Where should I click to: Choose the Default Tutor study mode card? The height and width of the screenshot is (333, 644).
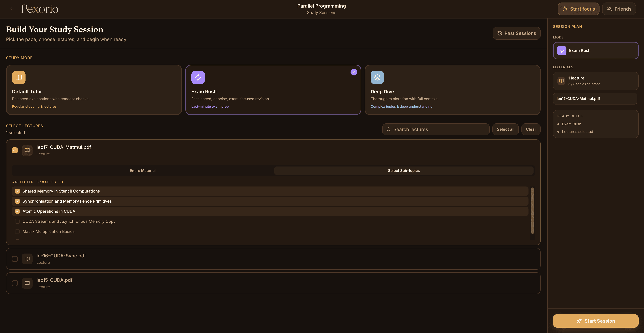coord(94,90)
